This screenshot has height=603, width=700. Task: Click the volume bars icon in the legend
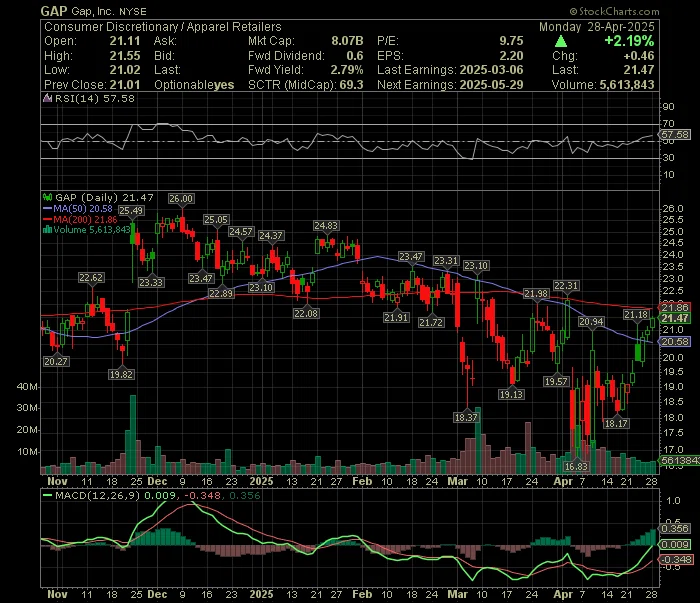(47, 230)
